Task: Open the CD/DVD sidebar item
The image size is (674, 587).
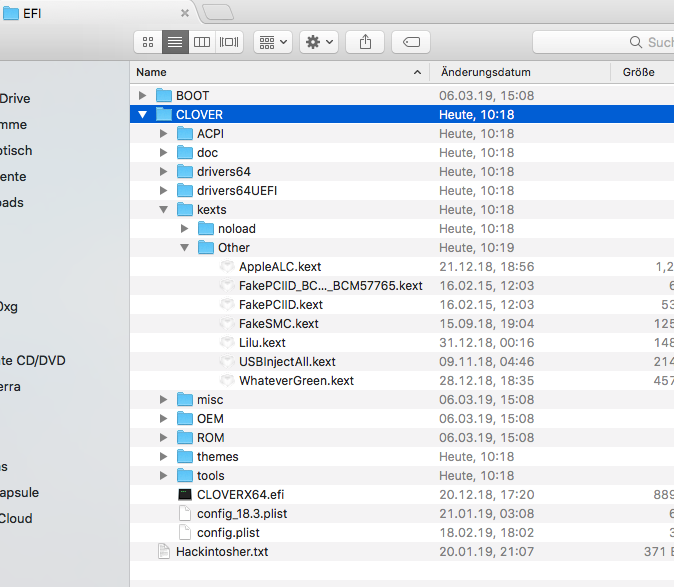Action: (33, 360)
